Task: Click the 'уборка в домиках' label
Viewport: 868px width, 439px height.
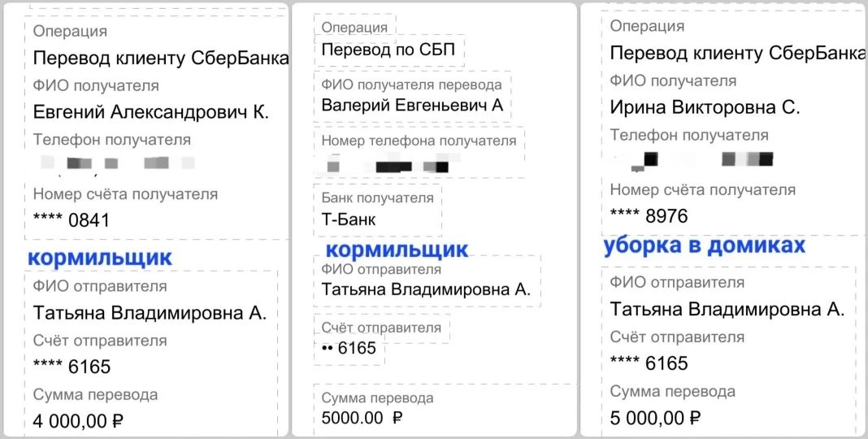Action: pos(704,246)
